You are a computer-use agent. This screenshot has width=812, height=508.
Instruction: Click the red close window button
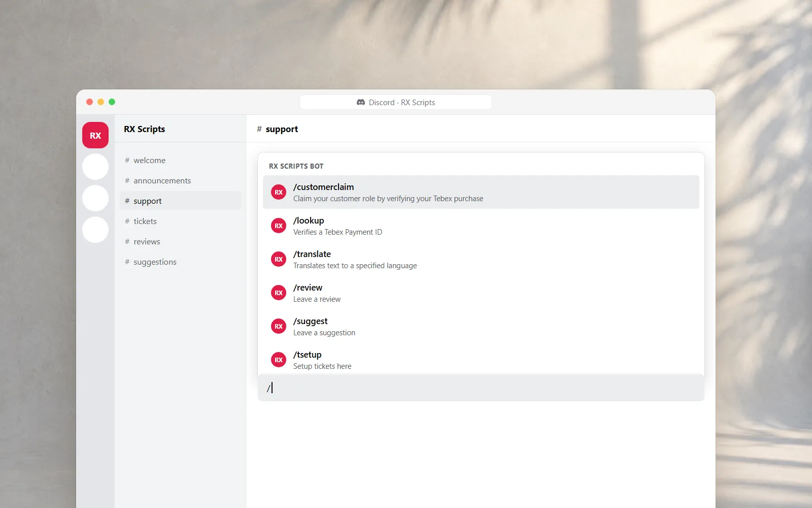(89, 102)
